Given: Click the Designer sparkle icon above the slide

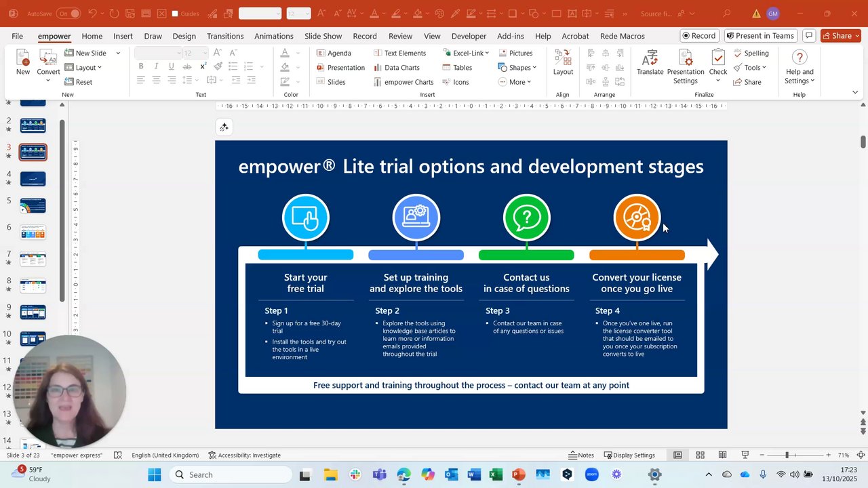Looking at the screenshot, I should (224, 127).
